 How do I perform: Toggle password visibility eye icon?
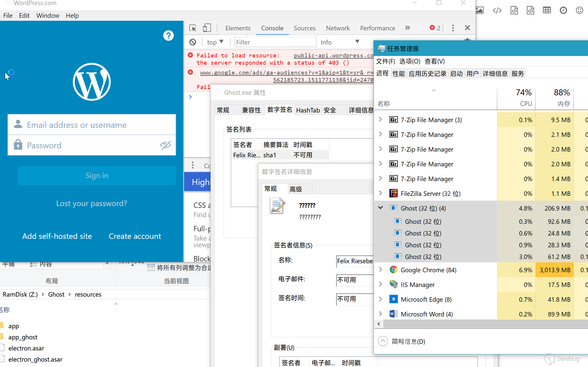click(x=165, y=145)
